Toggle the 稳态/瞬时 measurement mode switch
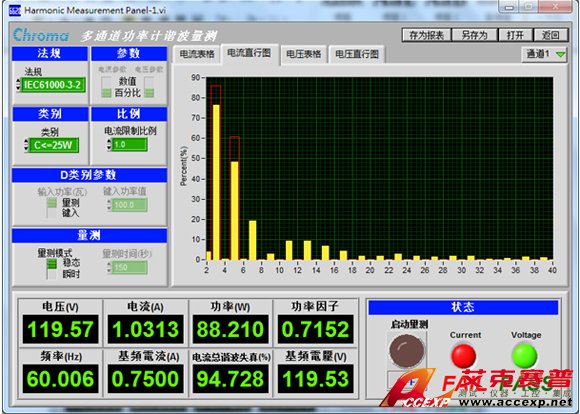 coord(51,269)
